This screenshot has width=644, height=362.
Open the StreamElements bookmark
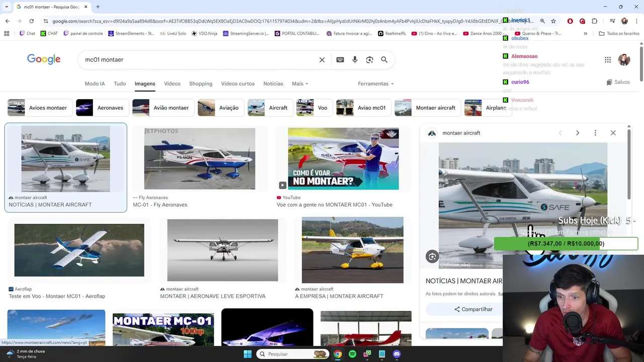pyautogui.click(x=131, y=34)
